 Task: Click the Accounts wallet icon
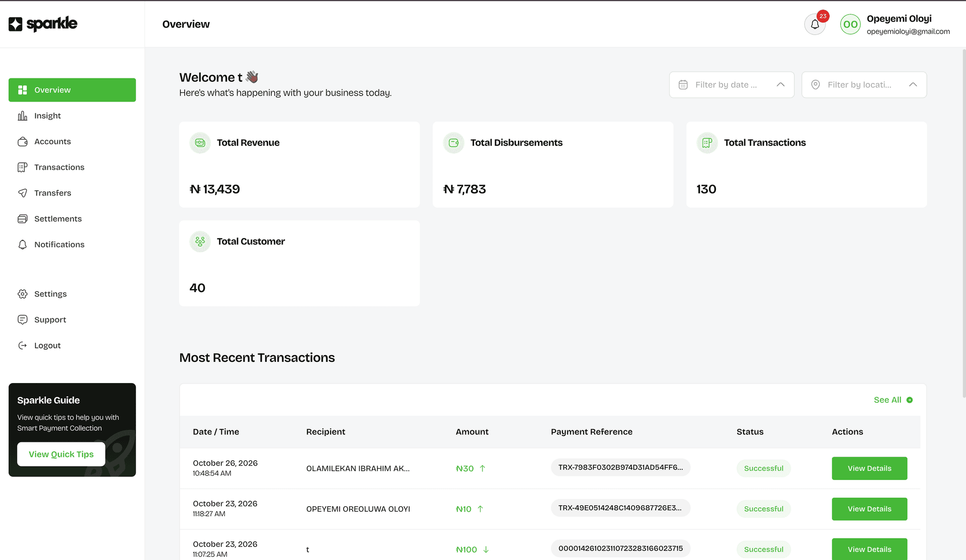coord(23,142)
